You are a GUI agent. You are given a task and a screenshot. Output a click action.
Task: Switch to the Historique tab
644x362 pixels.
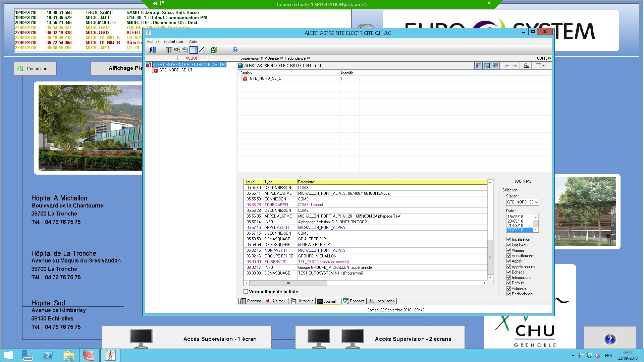(x=302, y=301)
